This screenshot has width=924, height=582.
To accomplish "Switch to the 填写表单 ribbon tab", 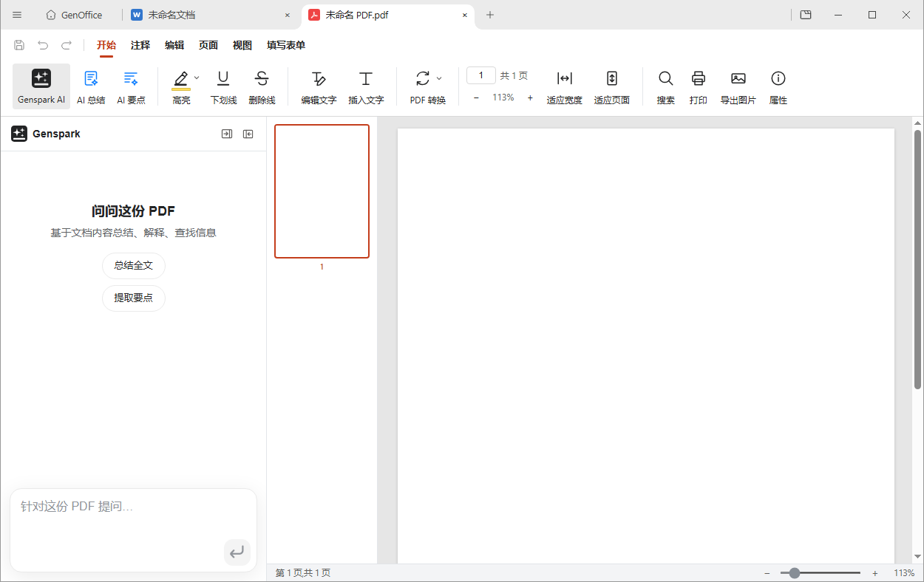I will pyautogui.click(x=286, y=45).
